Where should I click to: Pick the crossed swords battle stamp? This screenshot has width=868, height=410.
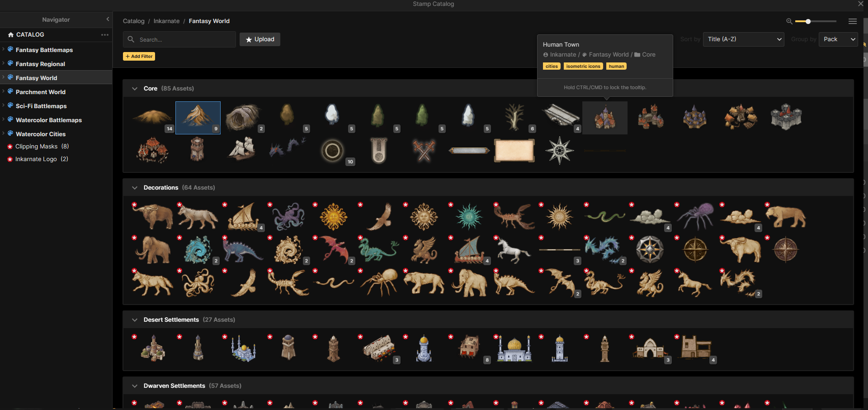(x=424, y=150)
